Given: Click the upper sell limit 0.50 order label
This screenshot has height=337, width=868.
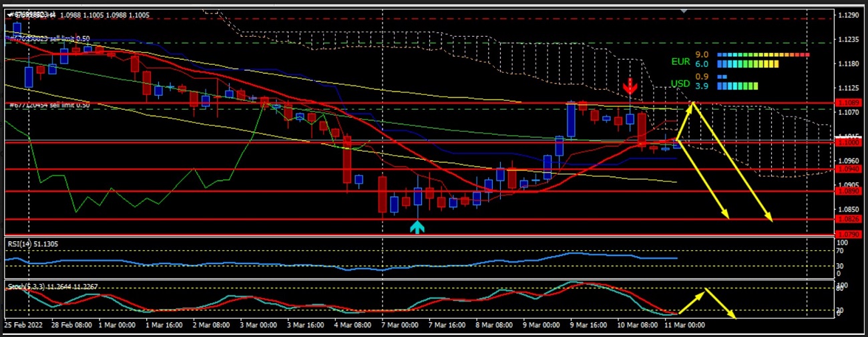Looking at the screenshot, I should click(48, 39).
